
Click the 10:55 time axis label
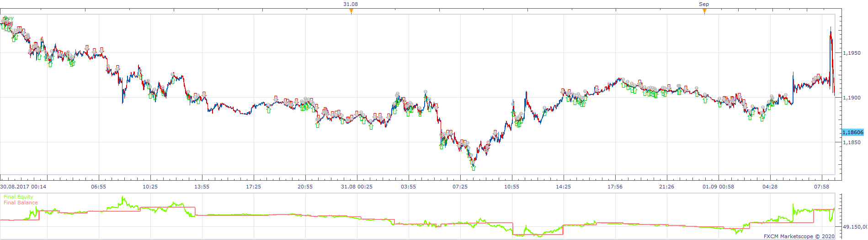coord(511,187)
